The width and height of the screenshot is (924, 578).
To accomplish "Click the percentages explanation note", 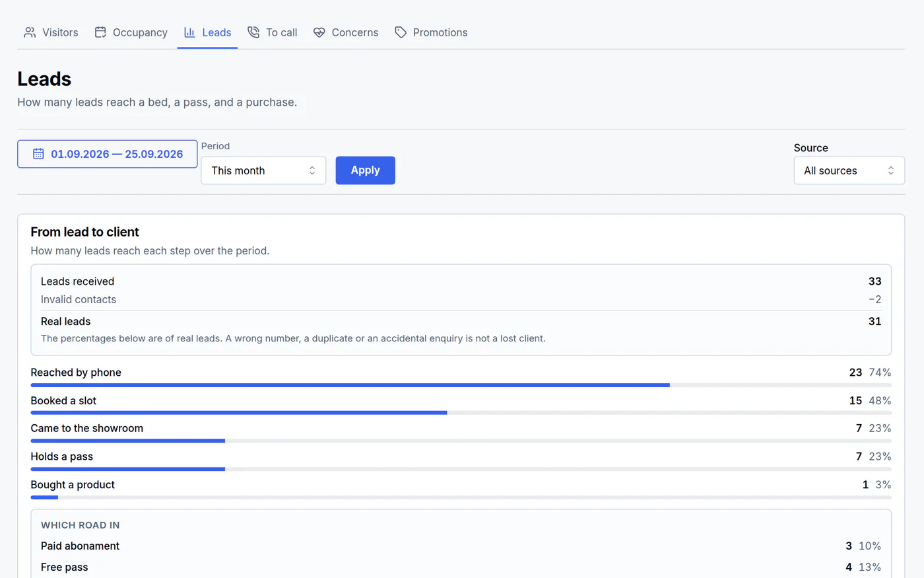I will point(293,339).
